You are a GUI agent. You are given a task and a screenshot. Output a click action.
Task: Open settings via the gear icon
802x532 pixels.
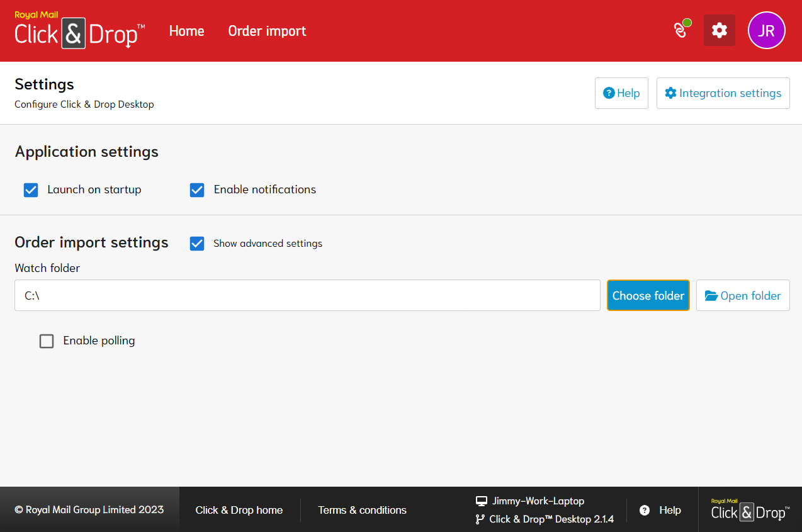point(720,30)
